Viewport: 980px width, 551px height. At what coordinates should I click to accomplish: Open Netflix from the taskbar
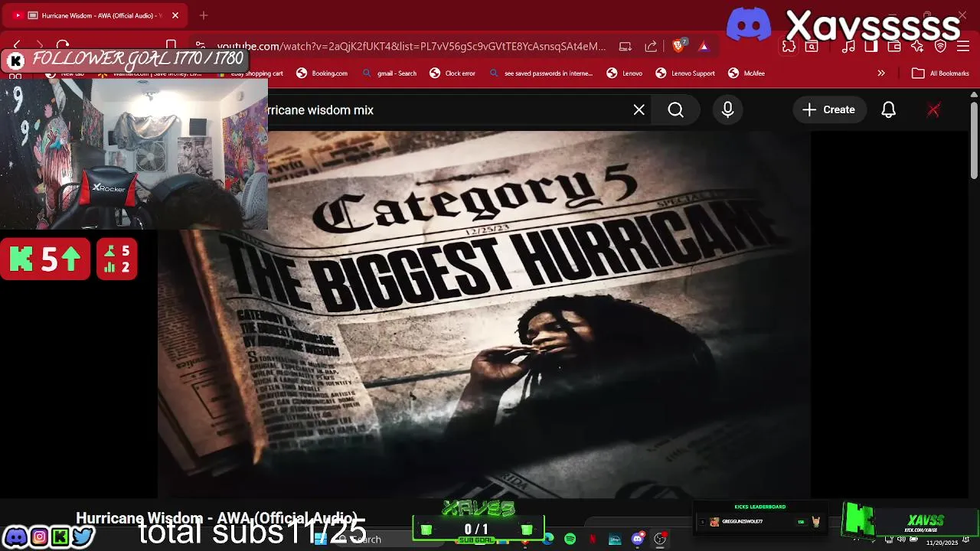coord(593,540)
